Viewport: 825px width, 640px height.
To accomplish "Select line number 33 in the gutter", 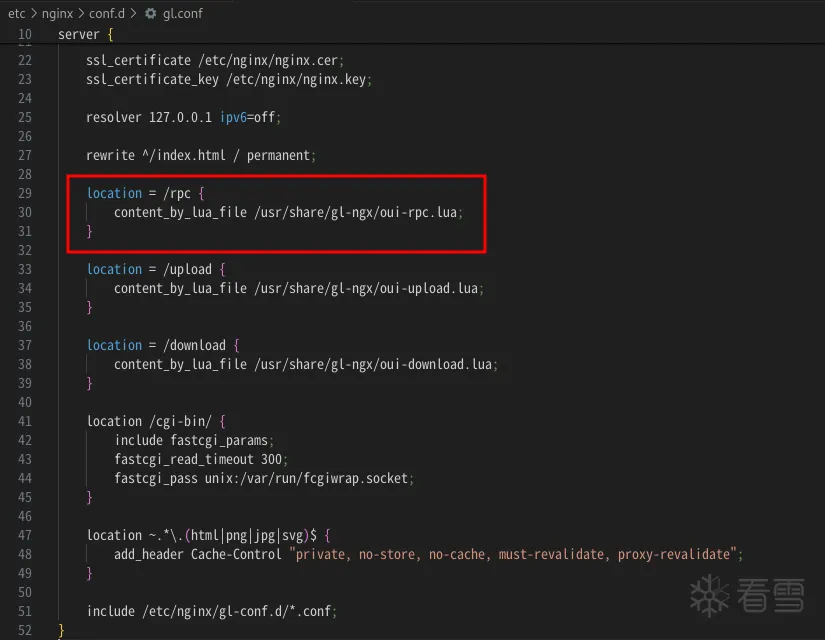I will click(24, 269).
